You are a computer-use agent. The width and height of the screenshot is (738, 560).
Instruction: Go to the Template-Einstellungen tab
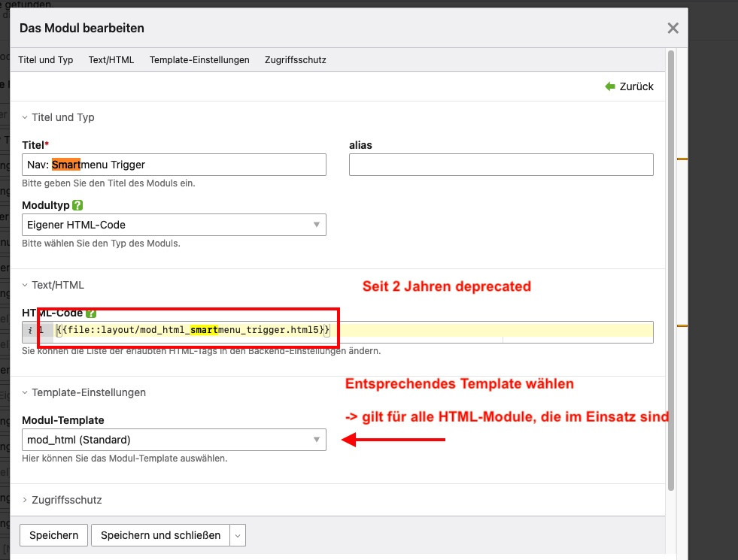199,60
